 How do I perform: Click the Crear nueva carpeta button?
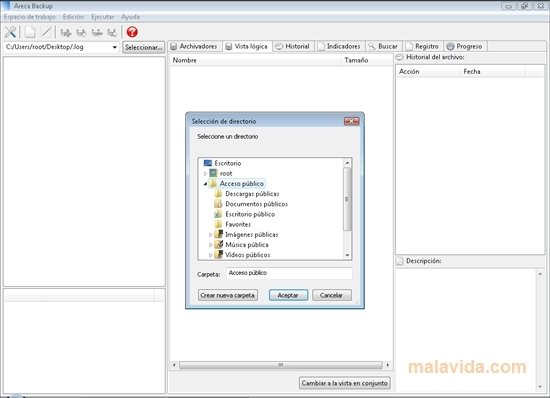coord(228,295)
